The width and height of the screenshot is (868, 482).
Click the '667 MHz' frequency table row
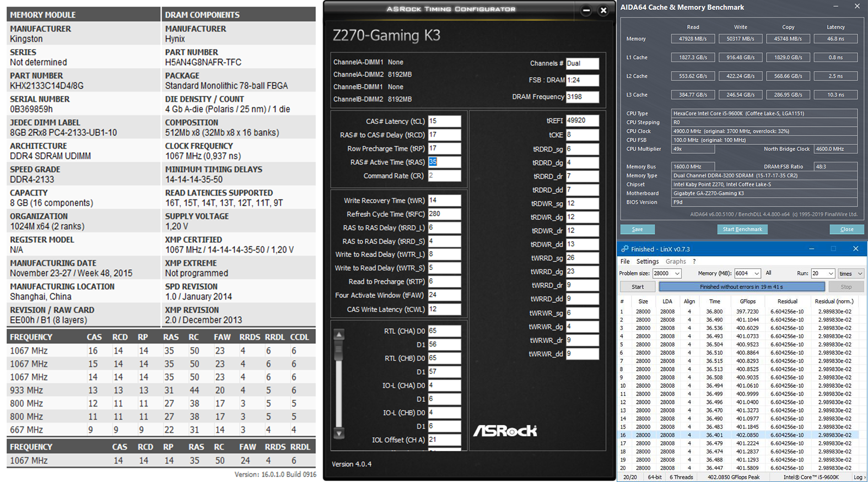tap(161, 430)
